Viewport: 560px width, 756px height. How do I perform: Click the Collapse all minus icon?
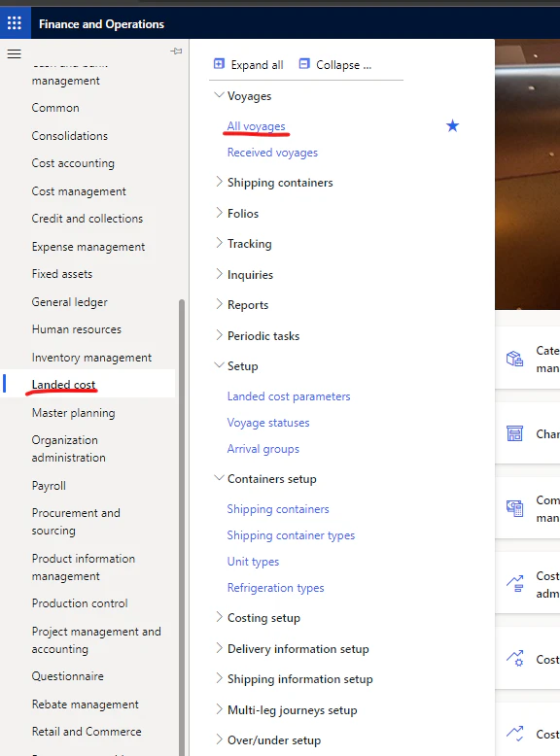point(304,63)
